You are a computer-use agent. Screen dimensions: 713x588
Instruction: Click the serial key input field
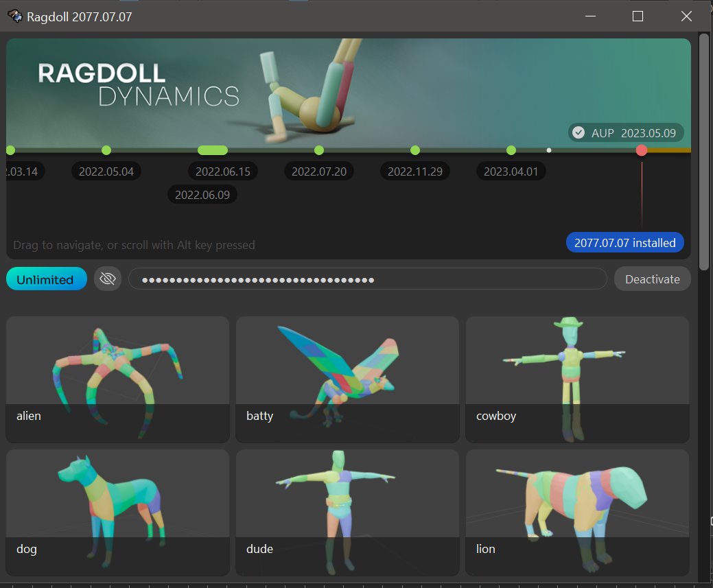click(367, 279)
